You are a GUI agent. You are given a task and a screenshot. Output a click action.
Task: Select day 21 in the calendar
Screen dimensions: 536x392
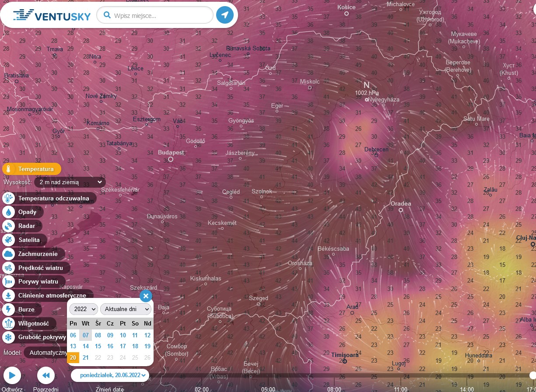86,357
